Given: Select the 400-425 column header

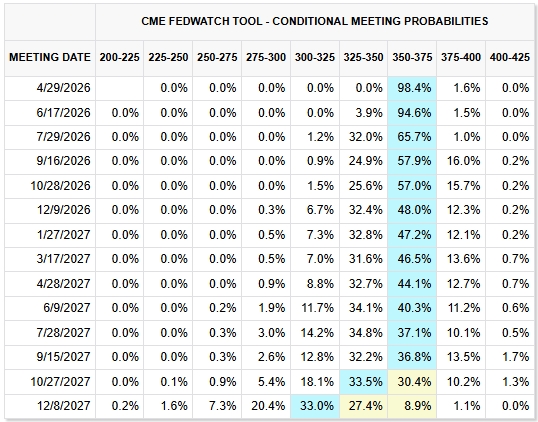Looking at the screenshot, I should click(x=510, y=57).
